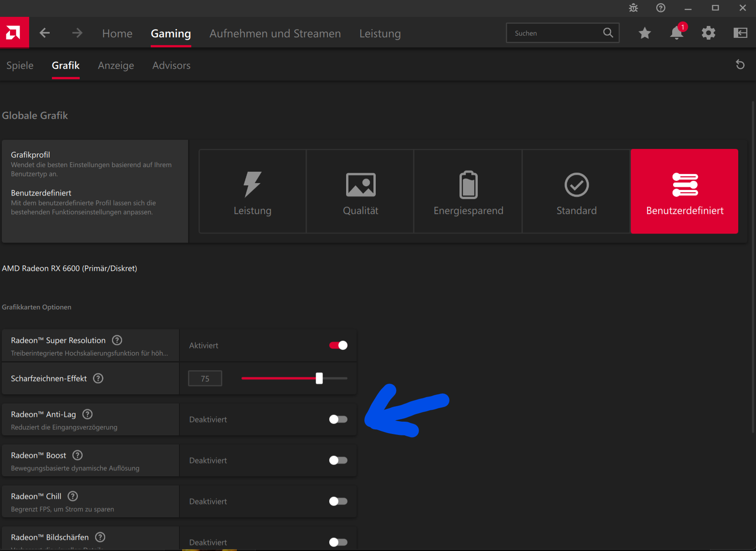Enable Radeon Bildschärfen toggle

(x=338, y=542)
